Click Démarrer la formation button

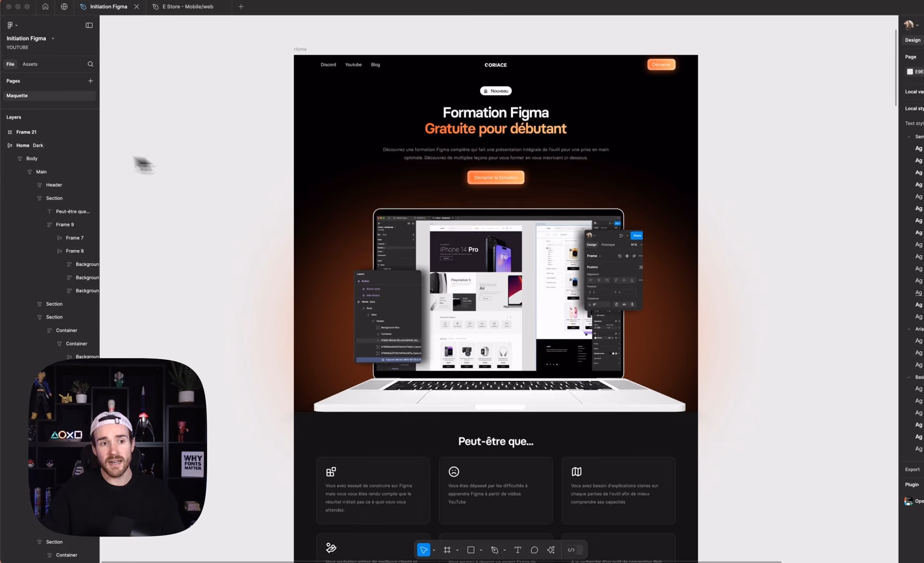tap(496, 178)
